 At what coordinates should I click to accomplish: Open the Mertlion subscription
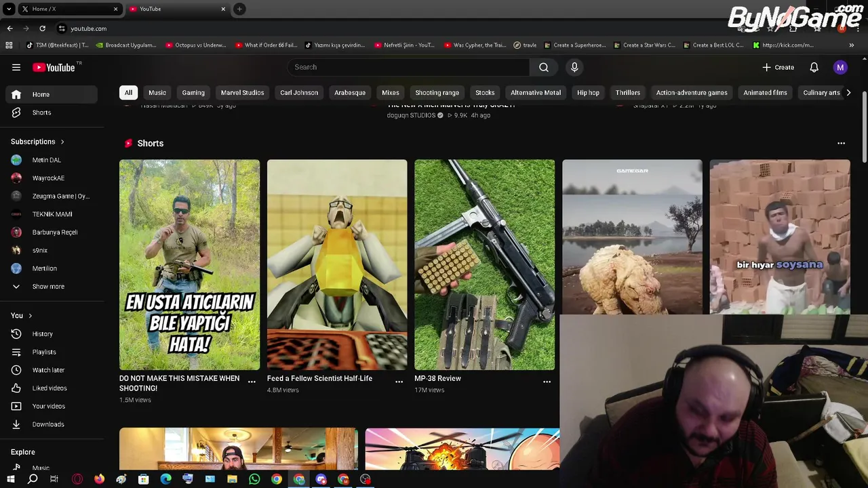tap(51, 268)
